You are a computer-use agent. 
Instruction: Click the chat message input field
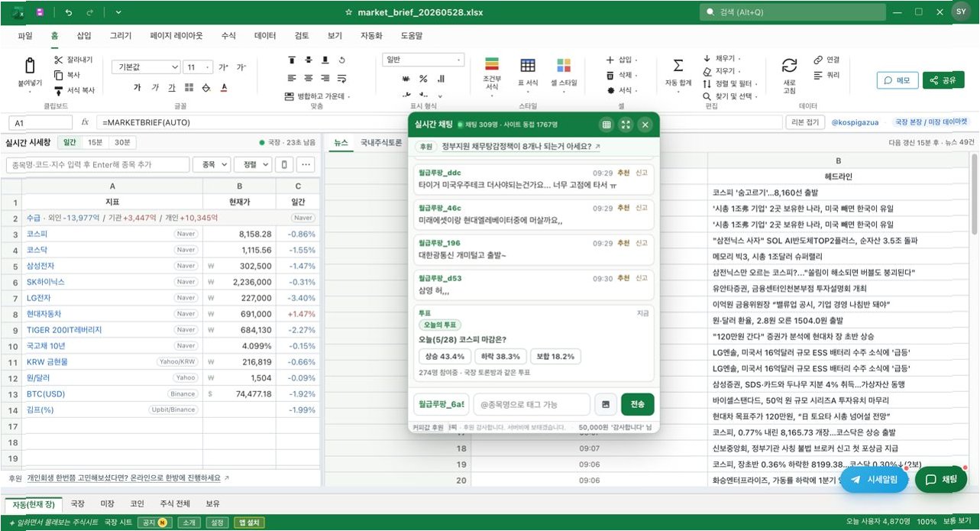coord(532,404)
